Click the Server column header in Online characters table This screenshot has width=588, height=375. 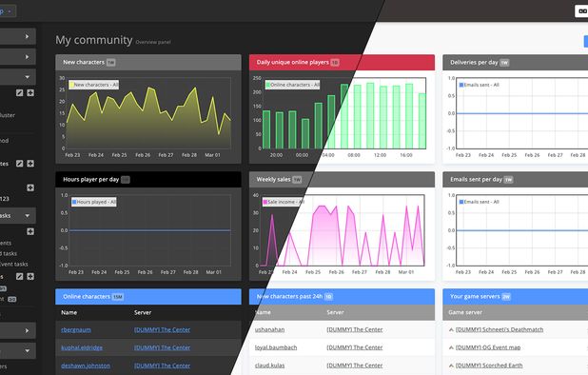[143, 312]
